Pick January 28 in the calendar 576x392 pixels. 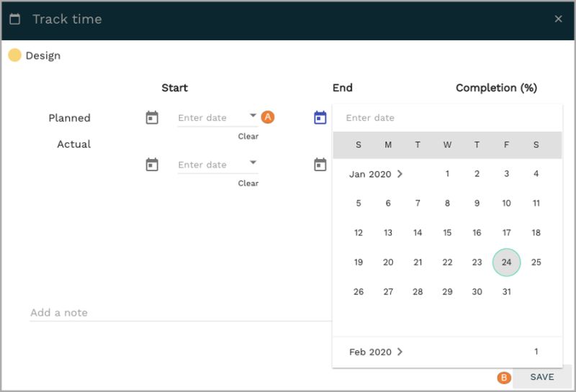[x=418, y=292]
